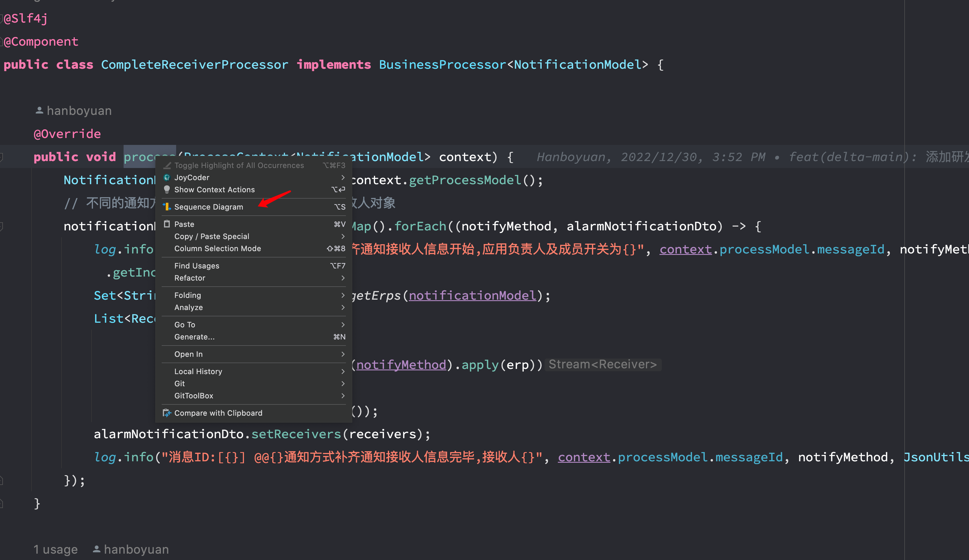Choose Find Usages
The image size is (969, 560).
point(254,266)
